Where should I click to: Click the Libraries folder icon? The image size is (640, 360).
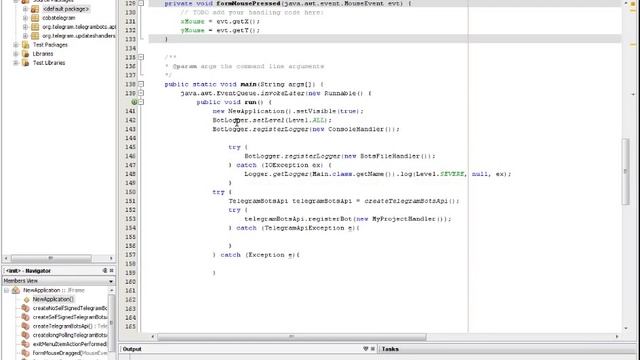click(x=25, y=53)
